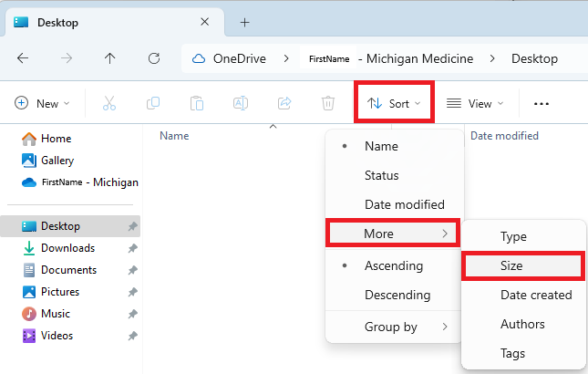Select Ascending sort order

click(x=393, y=266)
